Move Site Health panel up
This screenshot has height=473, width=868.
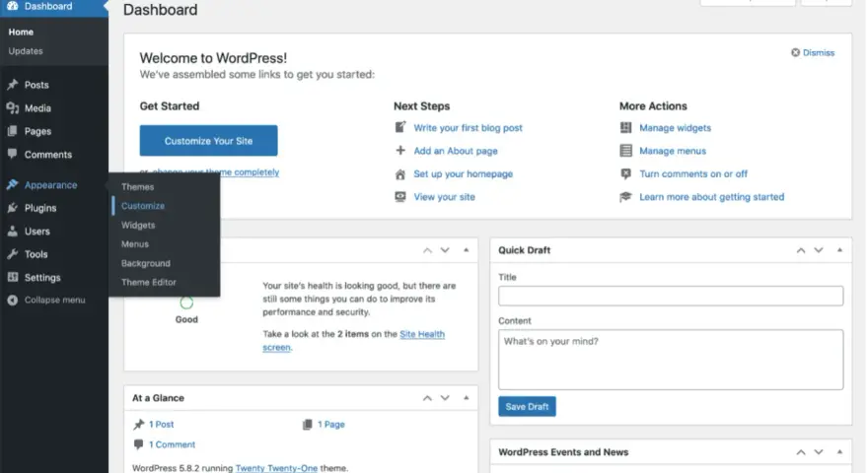pos(427,250)
